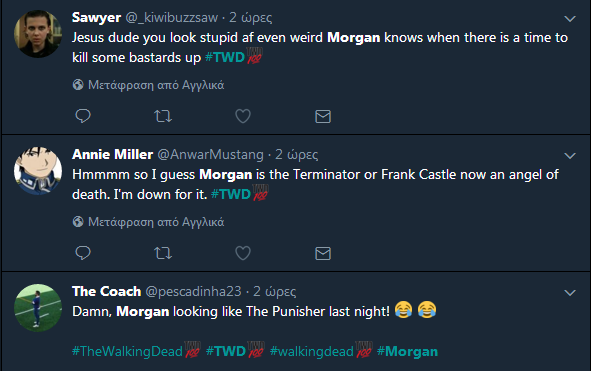
Task: Expand the more menu on Annie Miller's tweet
Action: [x=570, y=155]
